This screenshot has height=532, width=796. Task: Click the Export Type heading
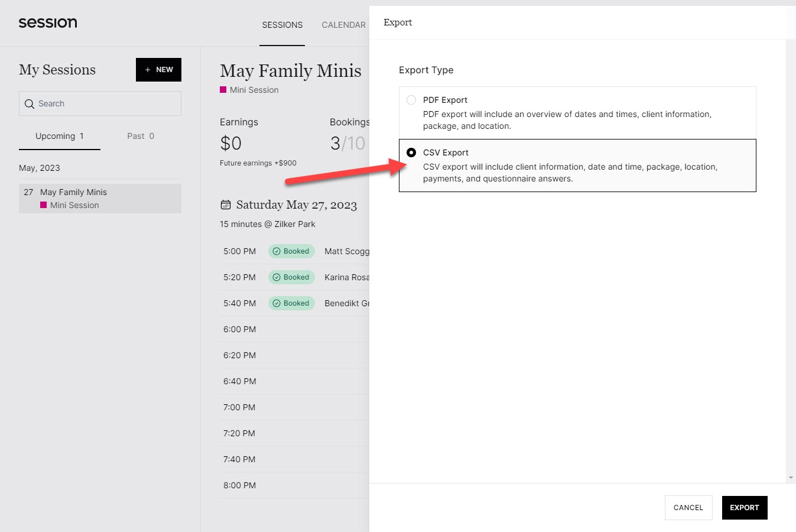point(426,70)
